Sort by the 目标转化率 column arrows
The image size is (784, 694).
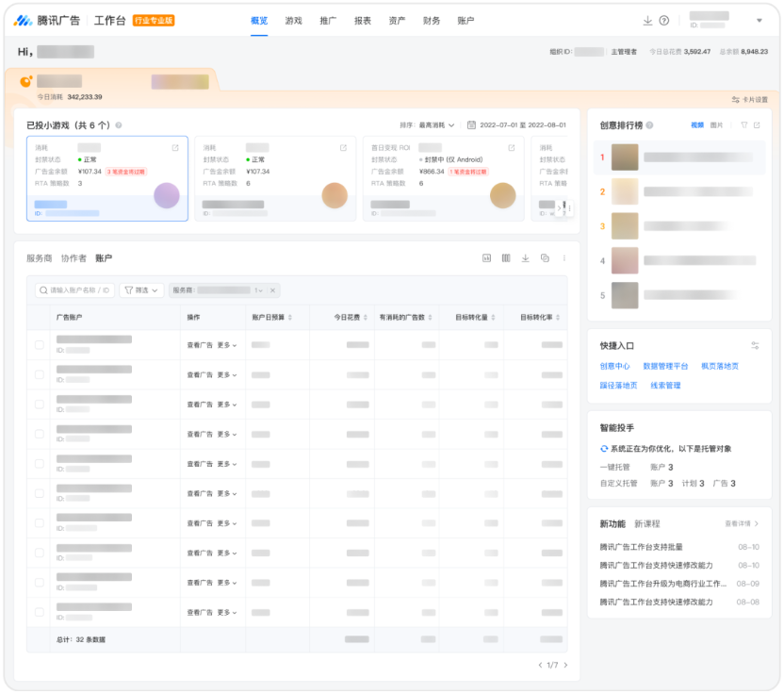tap(558, 317)
